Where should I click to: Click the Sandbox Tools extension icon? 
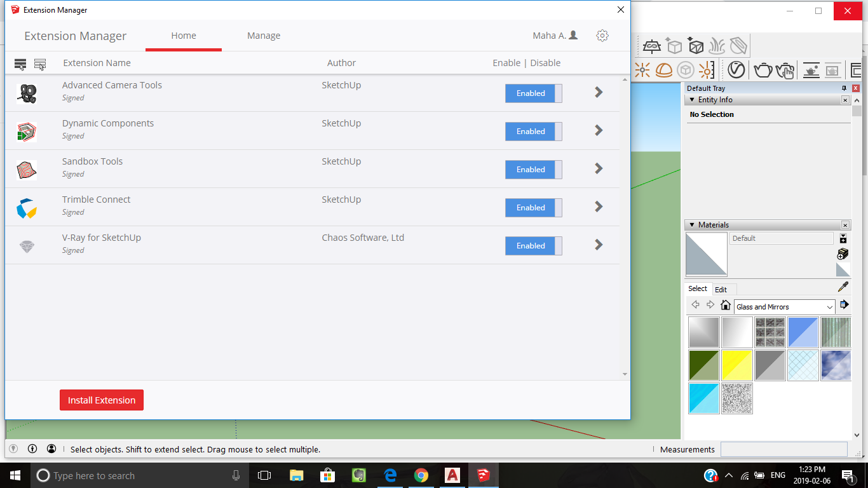pyautogui.click(x=27, y=170)
